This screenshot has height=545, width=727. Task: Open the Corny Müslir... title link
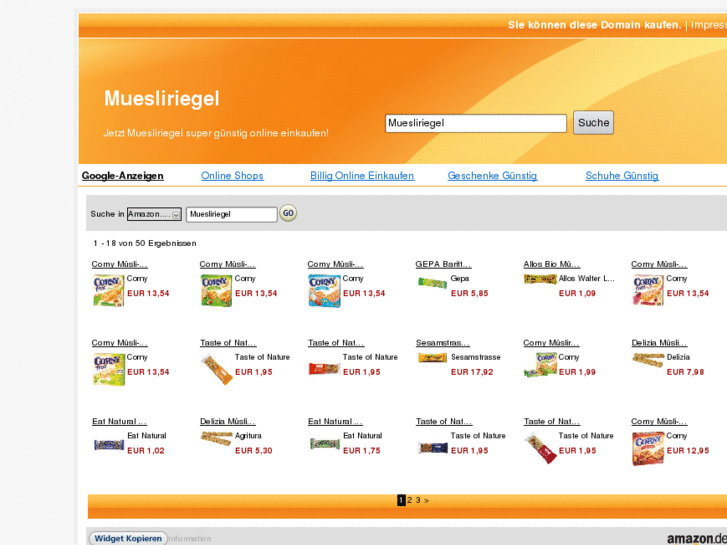click(x=551, y=343)
